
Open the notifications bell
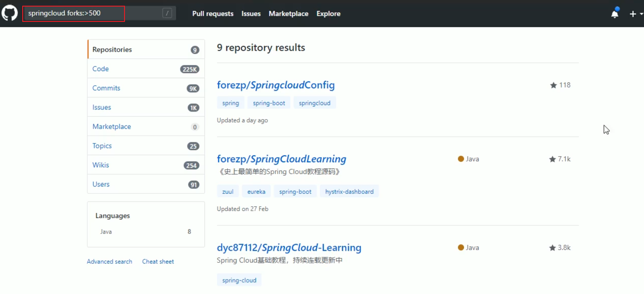pos(615,14)
